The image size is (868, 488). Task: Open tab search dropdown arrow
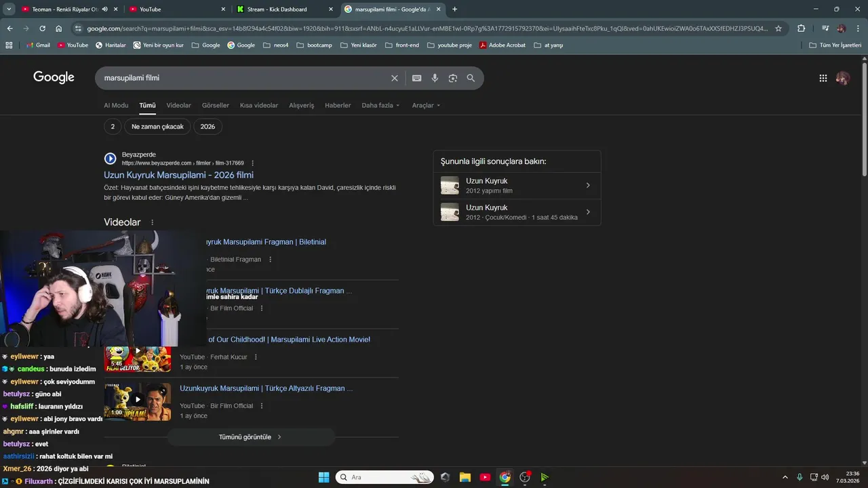(x=9, y=9)
